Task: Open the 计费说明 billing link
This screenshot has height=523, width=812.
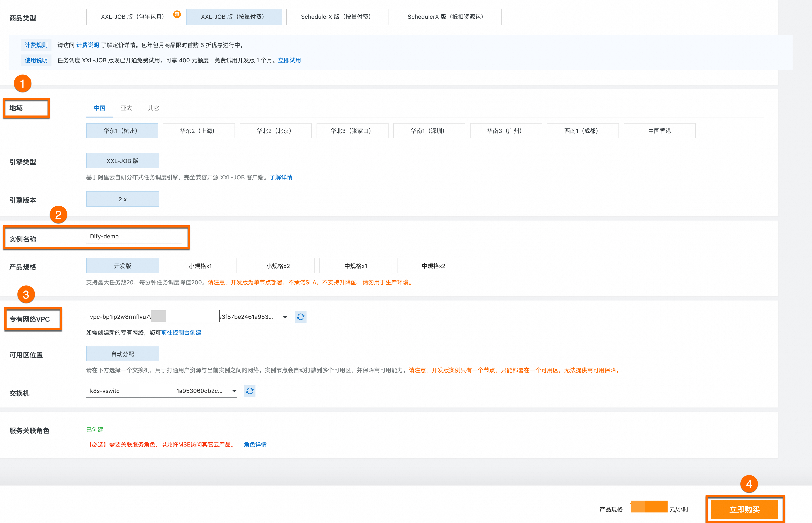Action: pyautogui.click(x=87, y=45)
